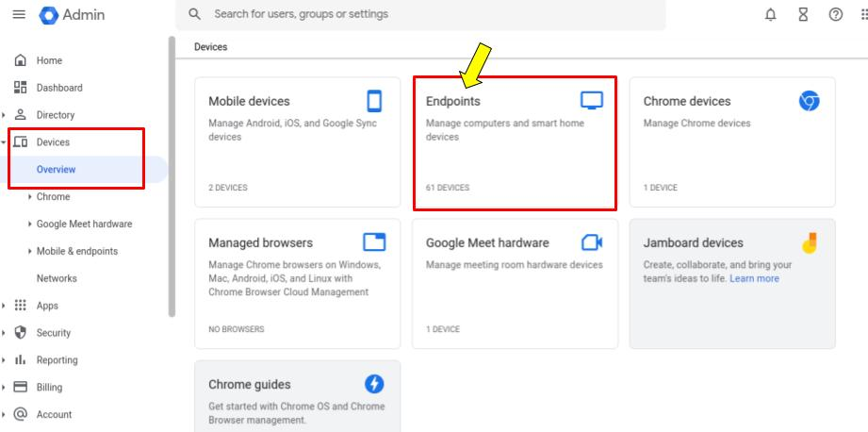Click the Google Admin logo

[72, 15]
